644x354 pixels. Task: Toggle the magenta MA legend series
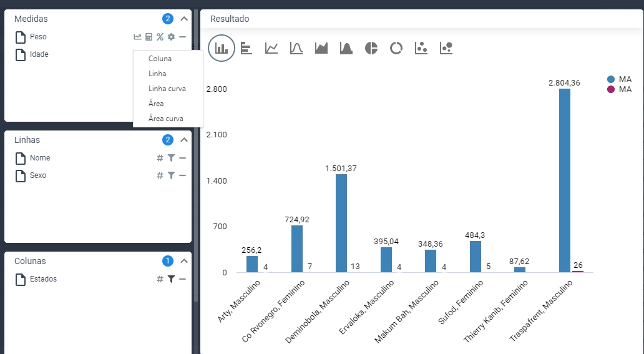click(x=611, y=89)
